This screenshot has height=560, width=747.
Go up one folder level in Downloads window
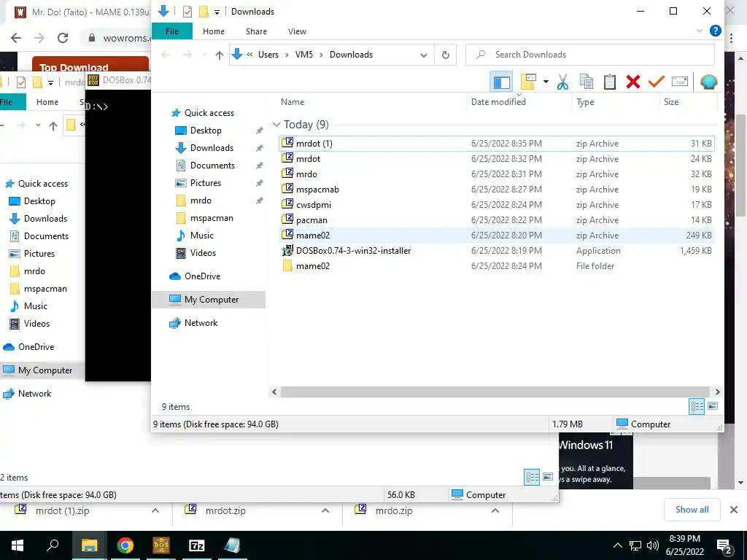tap(219, 55)
